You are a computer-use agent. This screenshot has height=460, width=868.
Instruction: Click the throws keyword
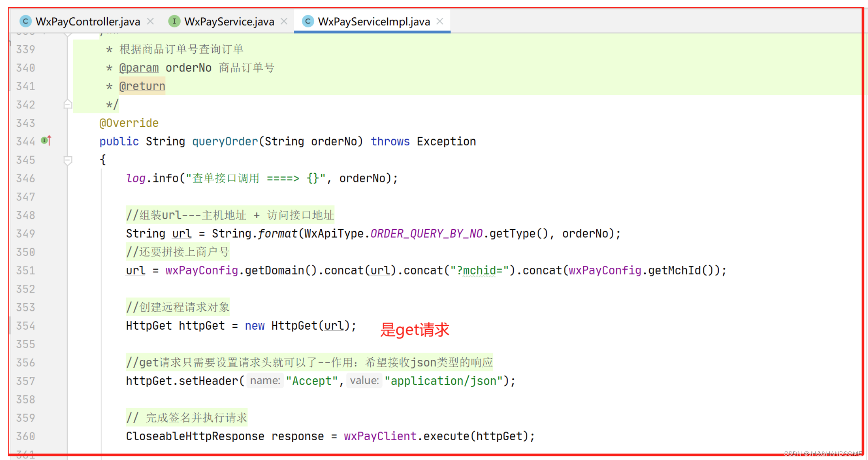[390, 142]
